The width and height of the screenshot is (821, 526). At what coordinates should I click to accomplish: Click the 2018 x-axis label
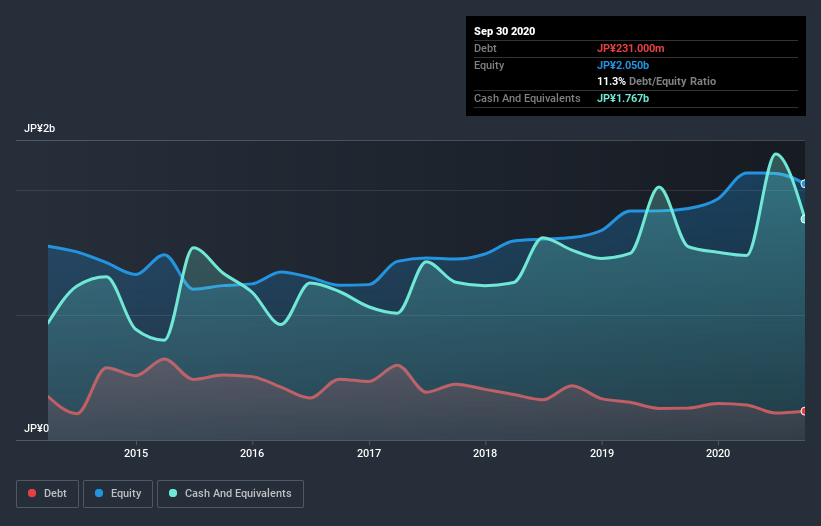point(485,453)
